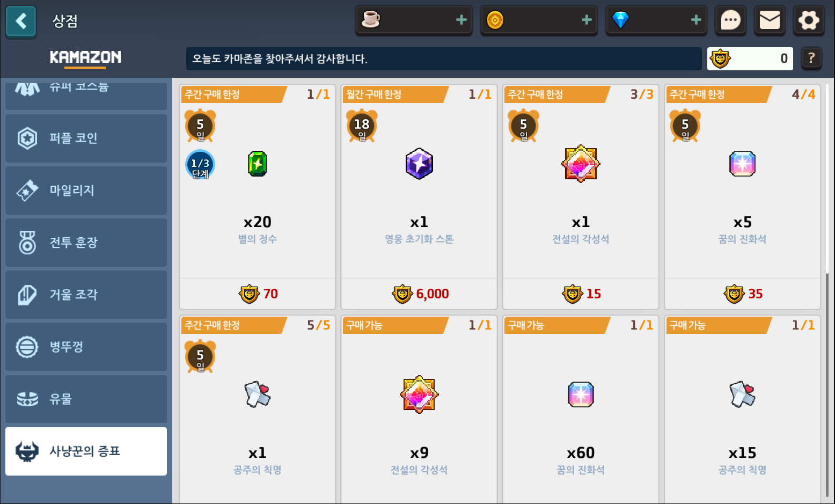Switch to the 유물 category

point(86,399)
